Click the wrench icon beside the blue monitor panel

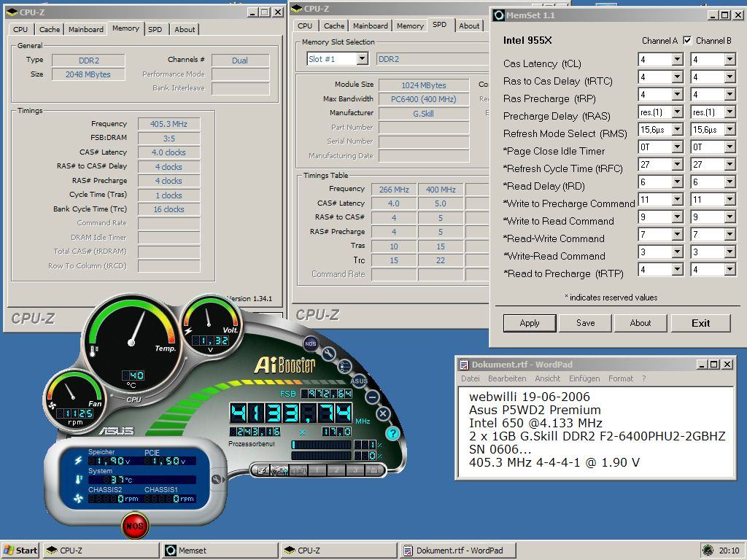(216, 480)
